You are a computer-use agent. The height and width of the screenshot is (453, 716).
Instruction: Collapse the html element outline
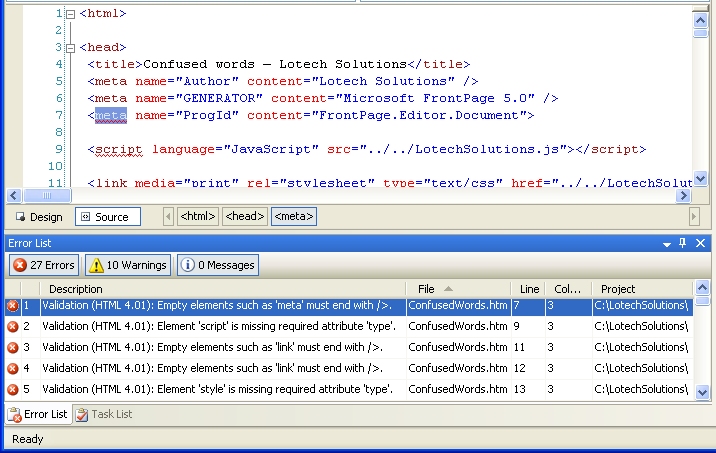tap(70, 15)
